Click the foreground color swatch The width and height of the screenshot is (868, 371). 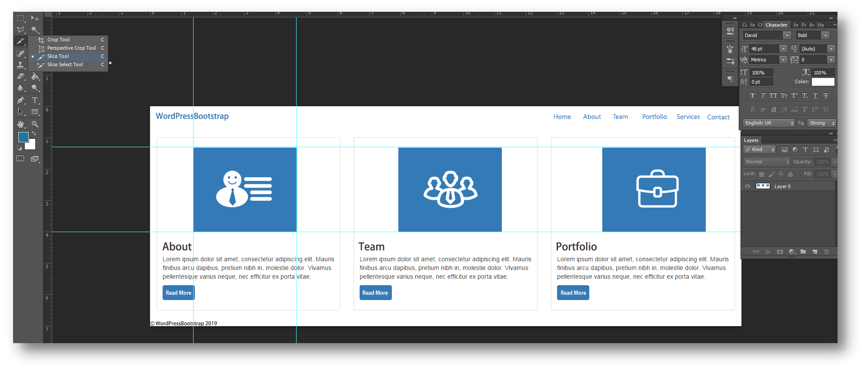click(x=23, y=137)
